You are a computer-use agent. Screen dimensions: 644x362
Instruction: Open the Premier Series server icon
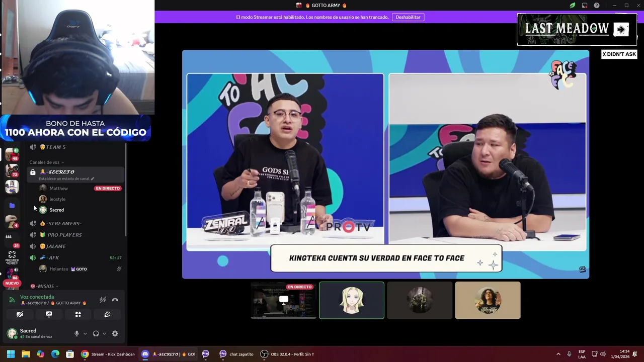12,258
